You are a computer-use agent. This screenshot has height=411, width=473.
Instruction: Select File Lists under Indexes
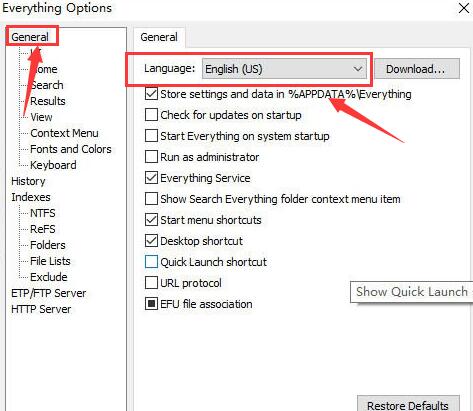[x=50, y=261]
